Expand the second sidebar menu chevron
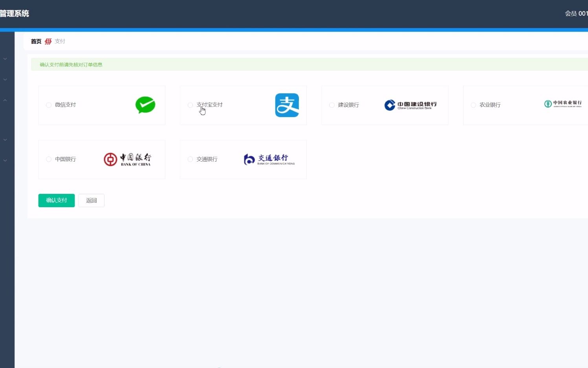Screen dimensions: 588x368 tap(5, 79)
